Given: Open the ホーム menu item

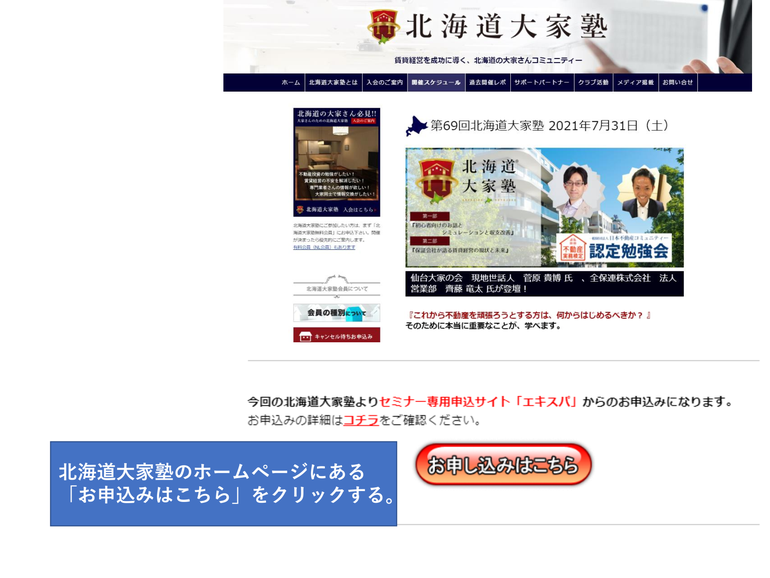Looking at the screenshot, I should [290, 83].
